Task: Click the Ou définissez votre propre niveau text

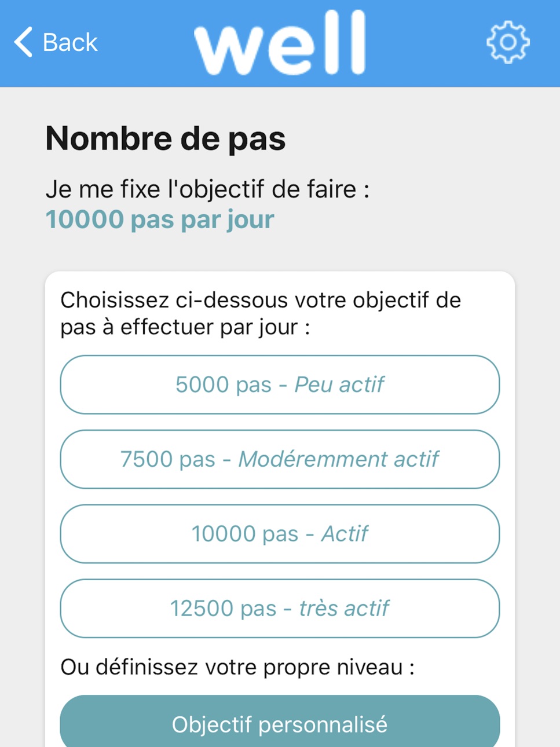Action: click(237, 667)
